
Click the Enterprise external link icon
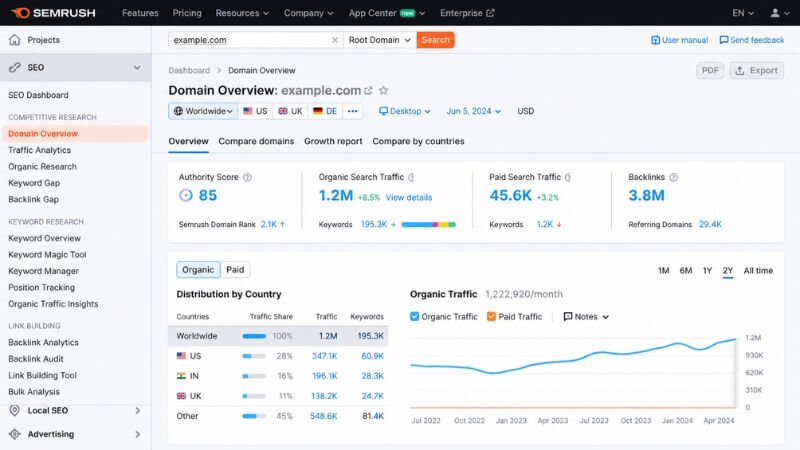click(490, 13)
